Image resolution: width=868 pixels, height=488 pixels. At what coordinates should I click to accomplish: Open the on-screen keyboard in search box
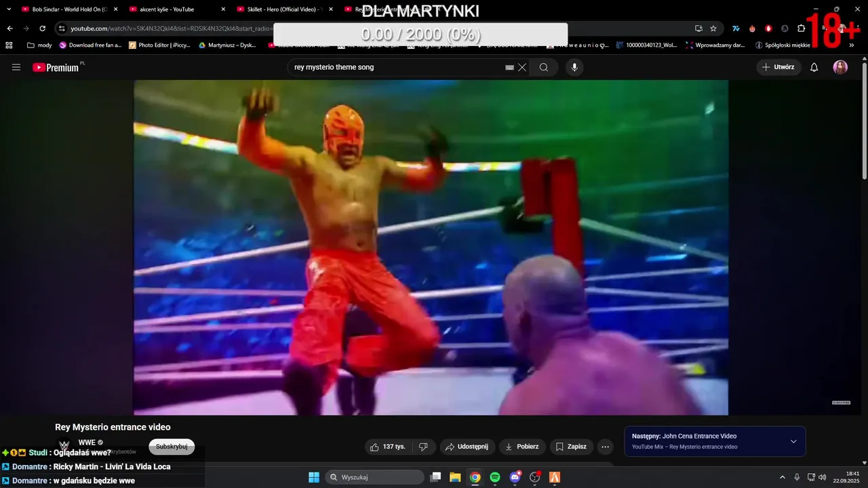[510, 67]
